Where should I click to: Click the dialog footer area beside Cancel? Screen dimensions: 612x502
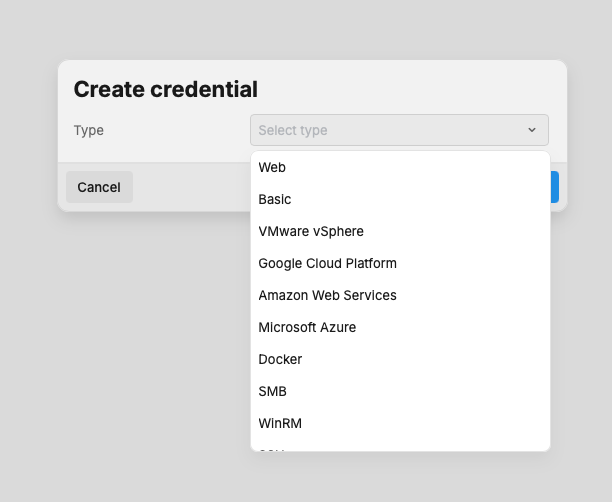(x=190, y=187)
